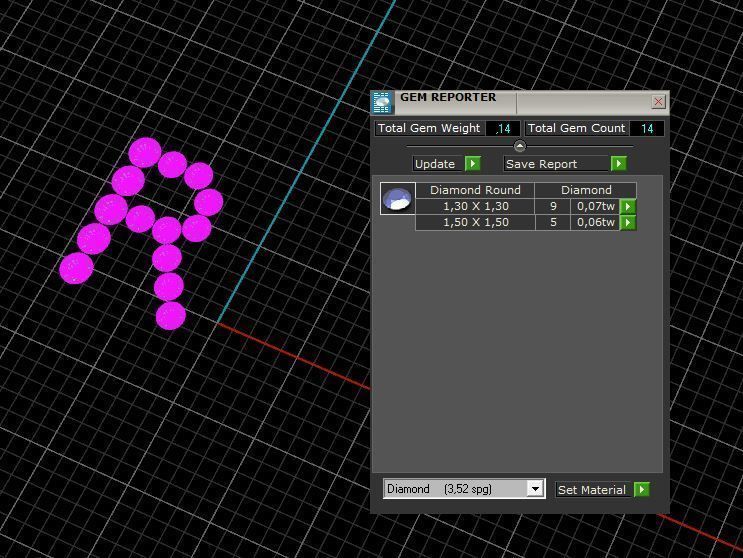This screenshot has width=743, height=558.
Task: Click green arrow for 1,30 X 1,30 row
Action: click(x=628, y=207)
